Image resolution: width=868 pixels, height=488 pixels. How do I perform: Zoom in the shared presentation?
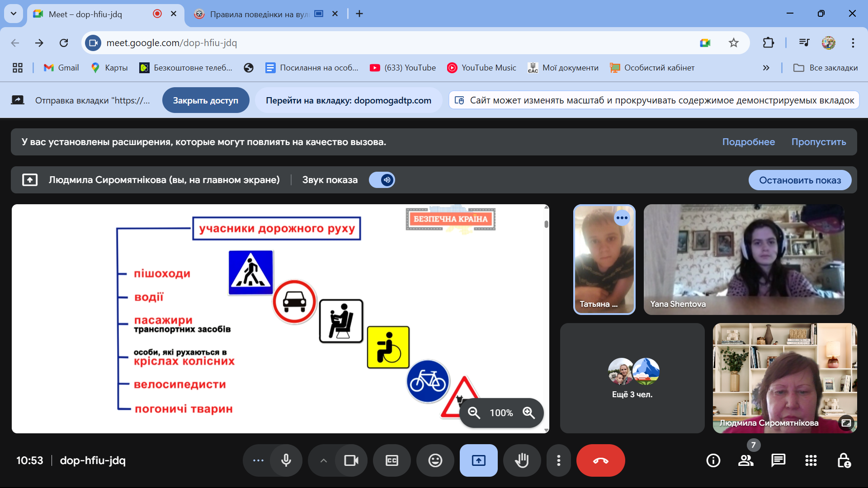(528, 413)
